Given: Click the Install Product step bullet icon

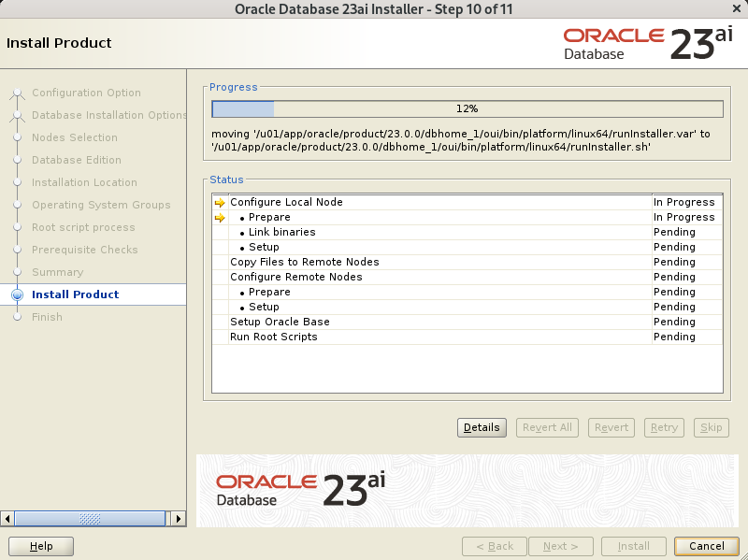Looking at the screenshot, I should (17, 294).
